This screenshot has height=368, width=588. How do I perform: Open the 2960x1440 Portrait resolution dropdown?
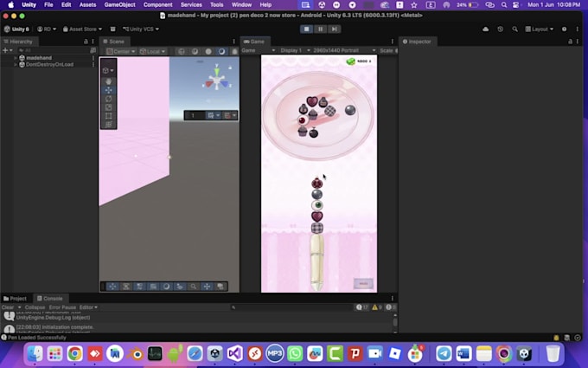(x=345, y=50)
